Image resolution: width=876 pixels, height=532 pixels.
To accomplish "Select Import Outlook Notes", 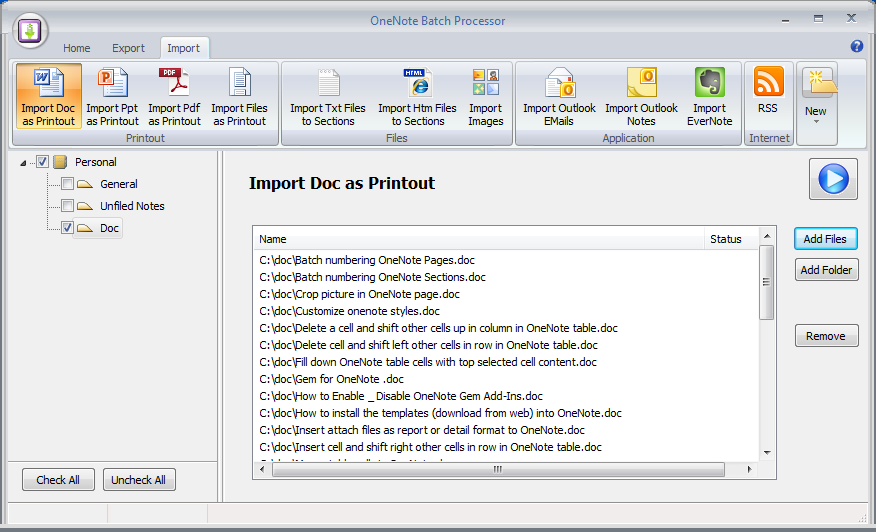I will [641, 96].
